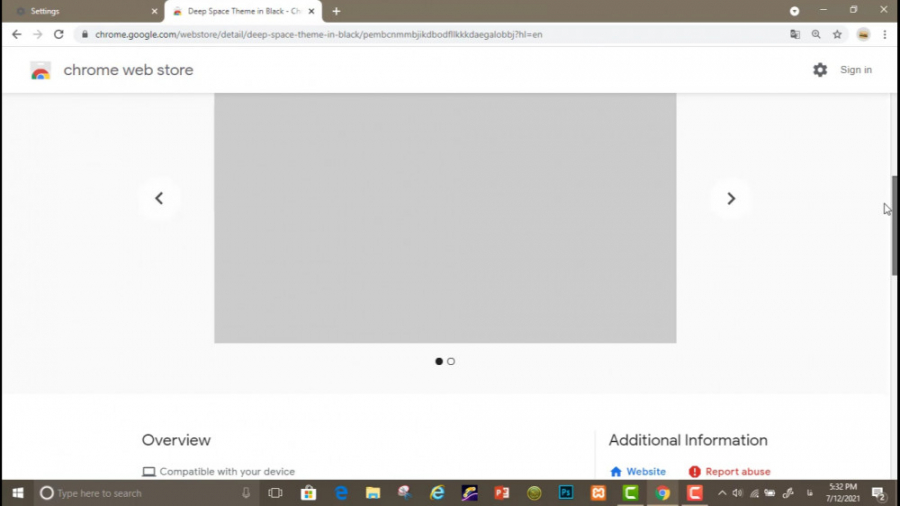Bookmark this page with the star
The height and width of the screenshot is (506, 900).
click(837, 34)
